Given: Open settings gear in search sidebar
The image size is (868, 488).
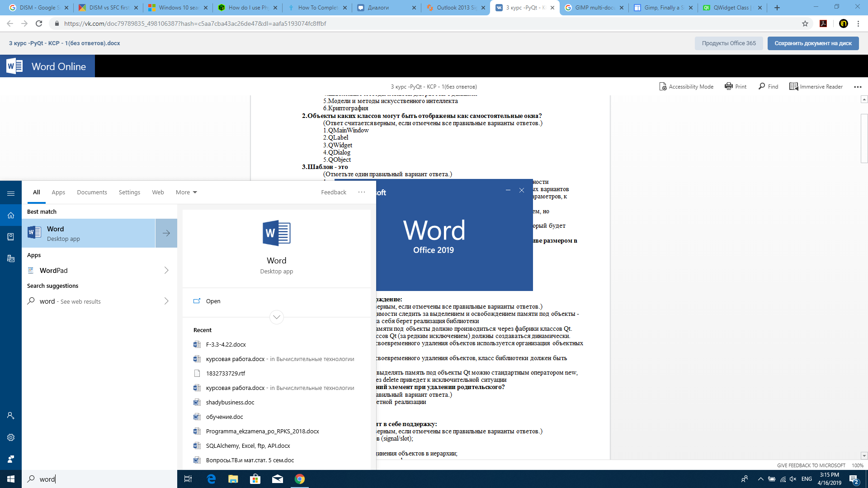Looking at the screenshot, I should 11,437.
